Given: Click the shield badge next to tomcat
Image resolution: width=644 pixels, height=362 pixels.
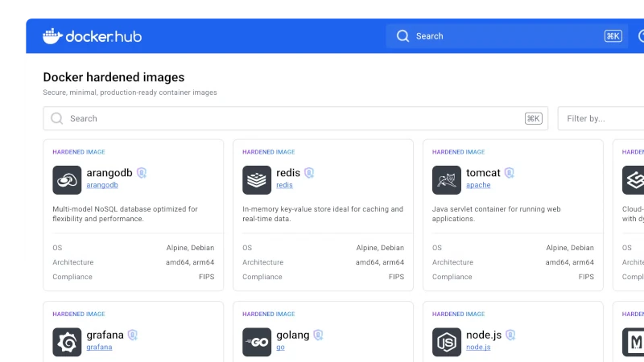Looking at the screenshot, I should [510, 173].
